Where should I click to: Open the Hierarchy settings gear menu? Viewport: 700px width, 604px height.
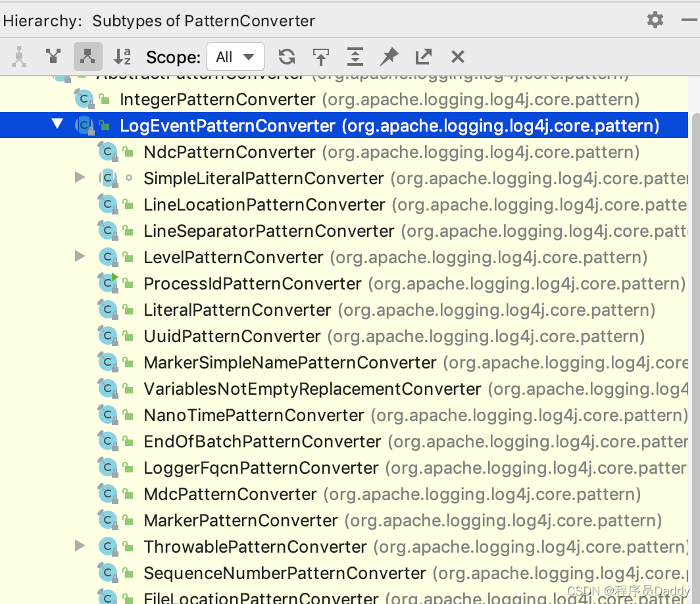pos(655,20)
